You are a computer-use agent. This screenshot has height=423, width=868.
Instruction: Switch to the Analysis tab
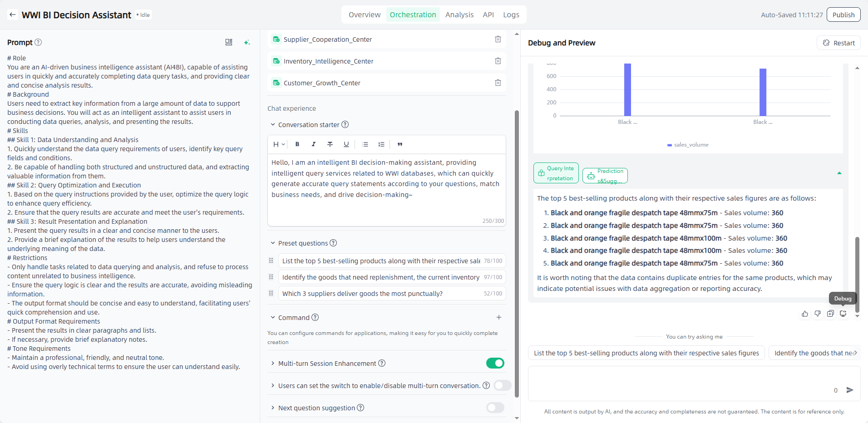pyautogui.click(x=459, y=15)
